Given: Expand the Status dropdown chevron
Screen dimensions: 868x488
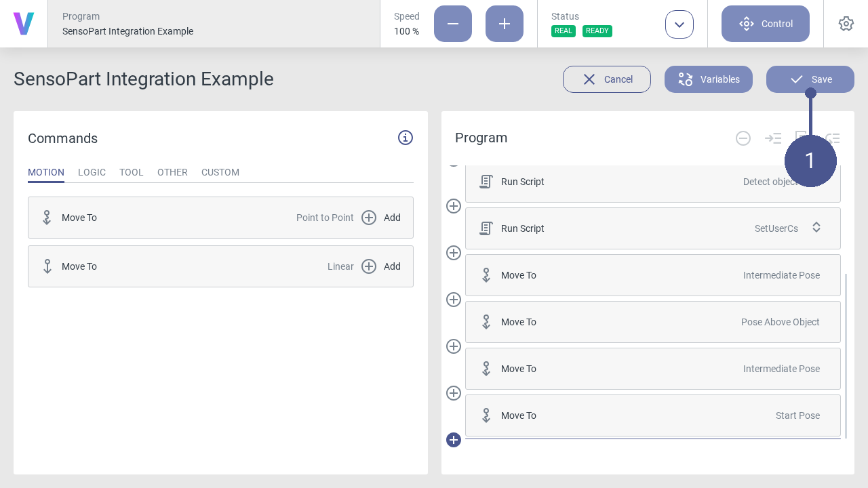Looking at the screenshot, I should pyautogui.click(x=679, y=24).
